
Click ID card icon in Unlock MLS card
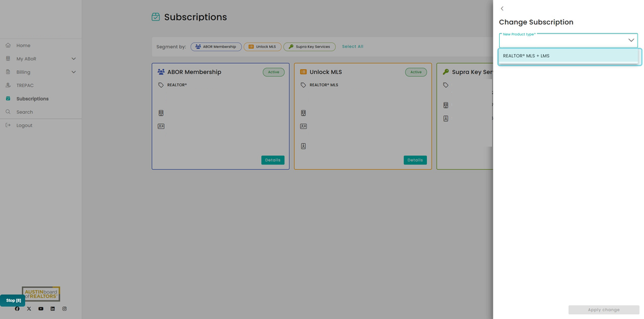[303, 126]
